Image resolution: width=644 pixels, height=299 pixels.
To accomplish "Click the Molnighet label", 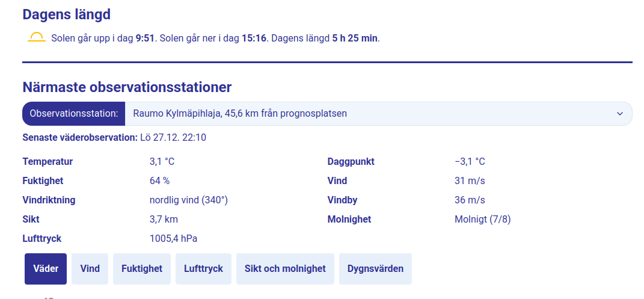I will 349,220.
